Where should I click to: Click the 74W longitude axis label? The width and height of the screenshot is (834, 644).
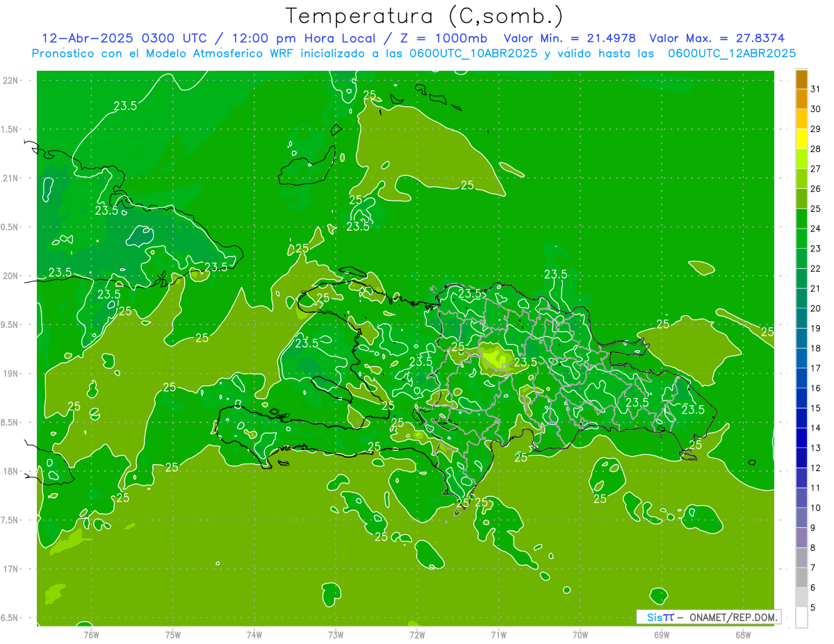[254, 634]
